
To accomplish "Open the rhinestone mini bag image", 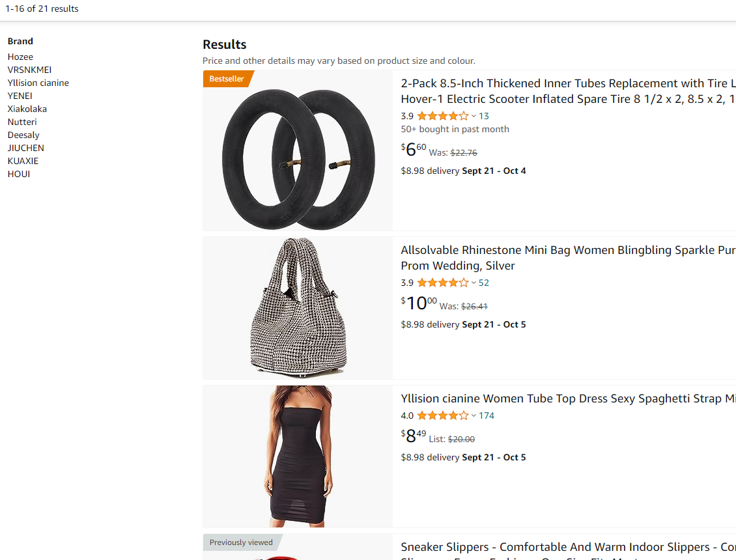I will [x=298, y=307].
